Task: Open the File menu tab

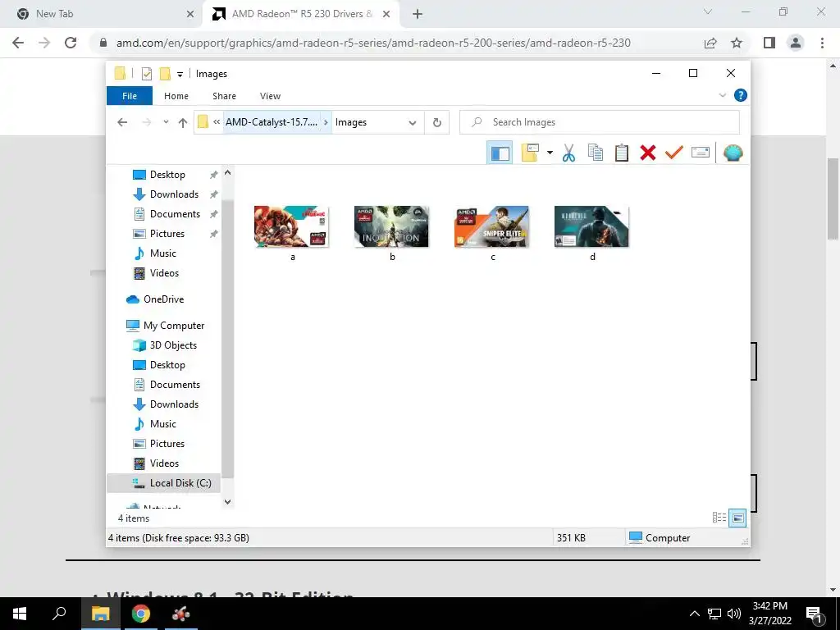Action: (129, 96)
